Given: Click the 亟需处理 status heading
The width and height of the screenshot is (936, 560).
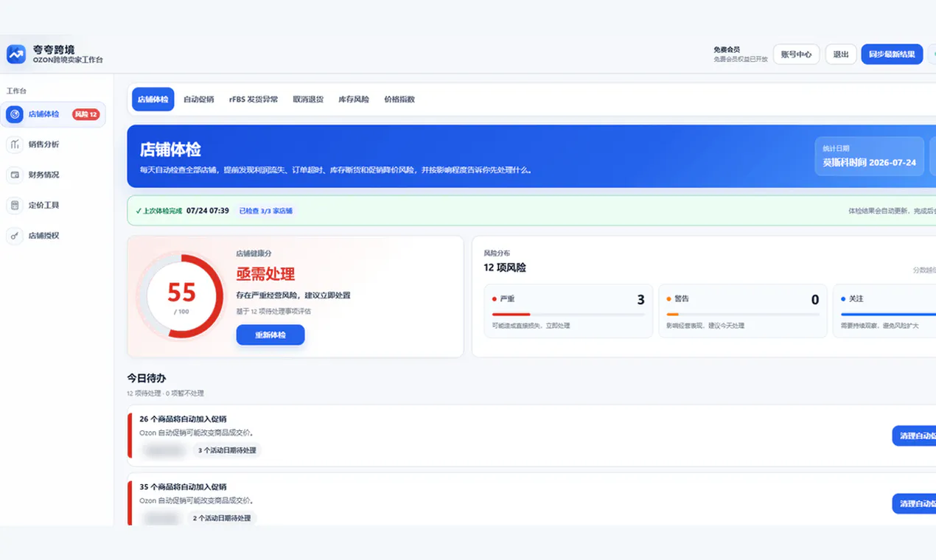Looking at the screenshot, I should 265,274.
